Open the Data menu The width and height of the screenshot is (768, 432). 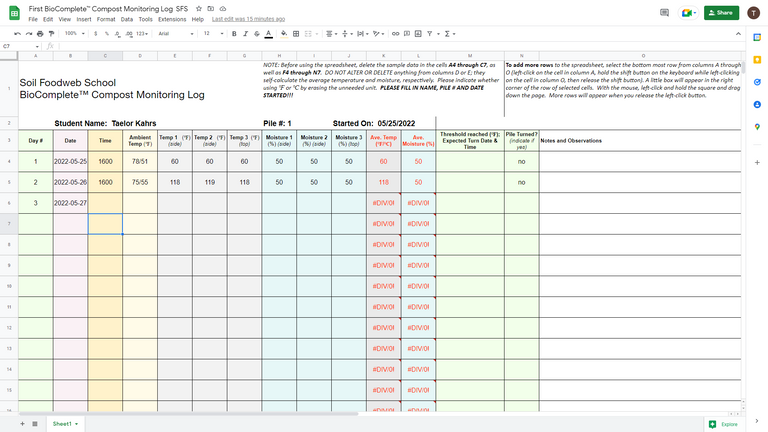click(127, 19)
